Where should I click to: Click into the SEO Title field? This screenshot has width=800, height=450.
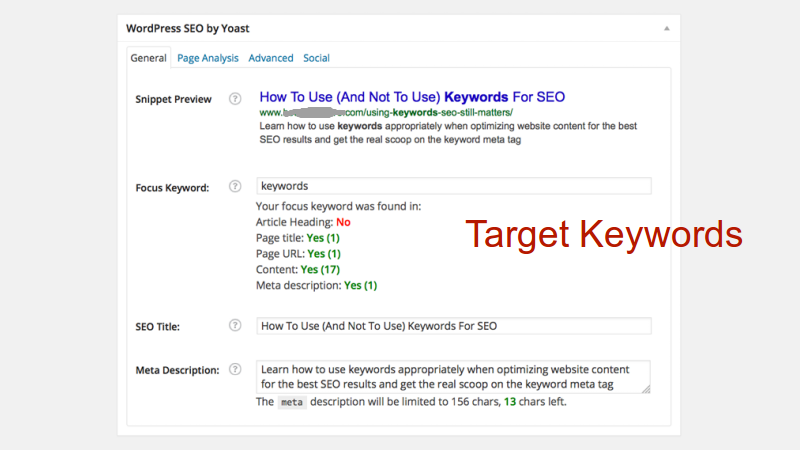click(454, 326)
